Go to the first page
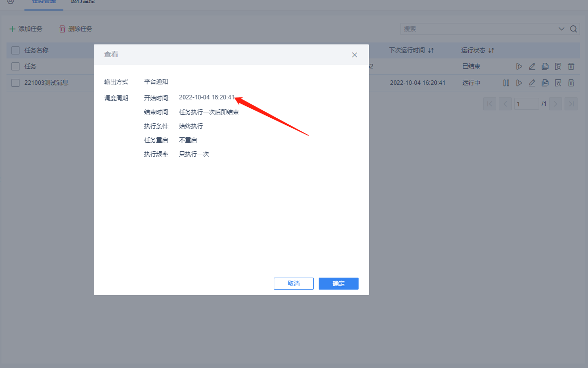Screen dimensions: 588x368 coord(490,104)
